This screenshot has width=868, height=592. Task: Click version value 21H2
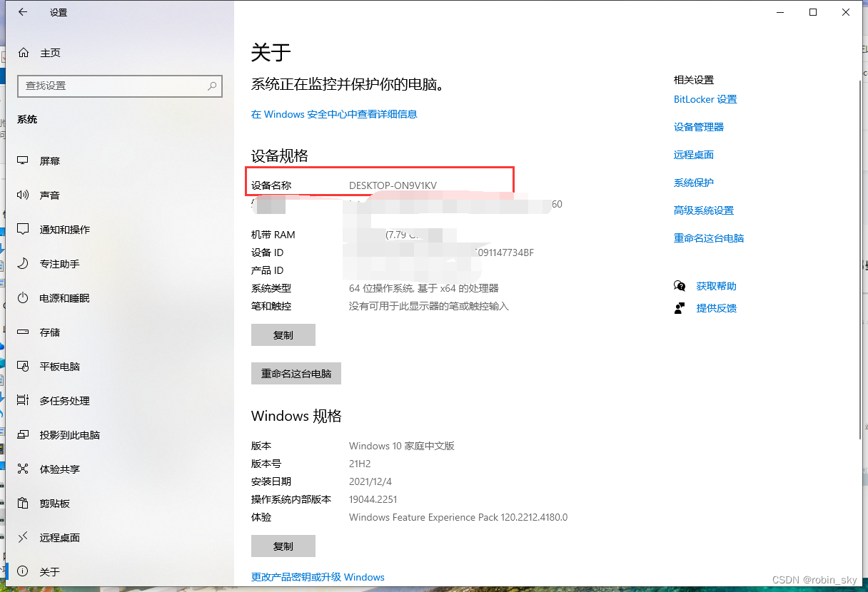tap(360, 464)
